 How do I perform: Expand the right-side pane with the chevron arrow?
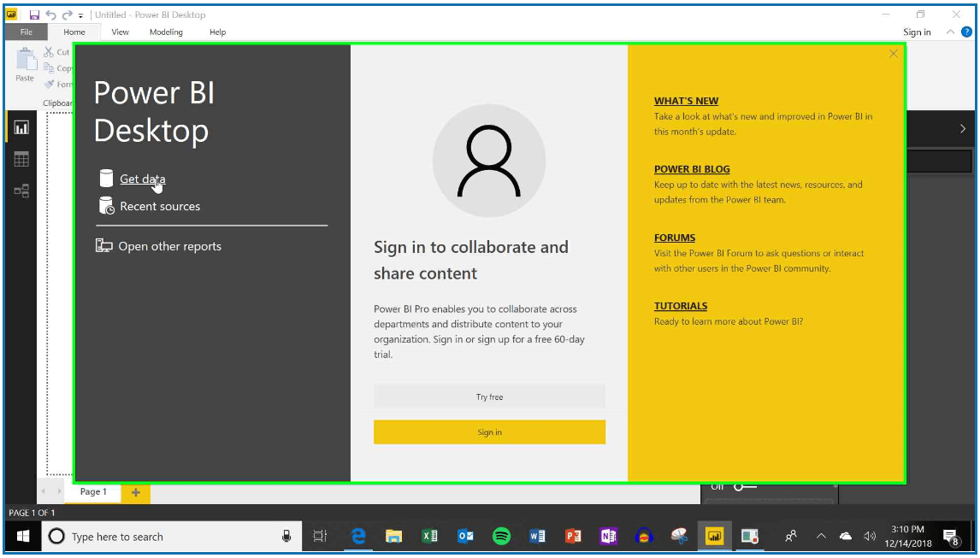coord(963,129)
